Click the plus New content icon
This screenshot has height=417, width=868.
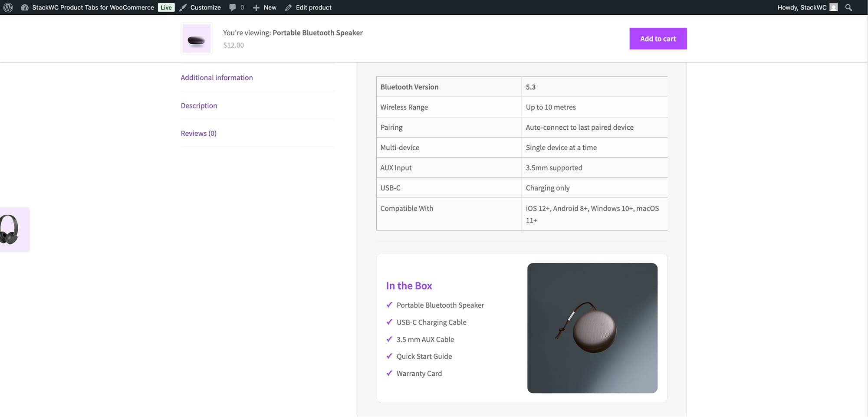tap(256, 7)
